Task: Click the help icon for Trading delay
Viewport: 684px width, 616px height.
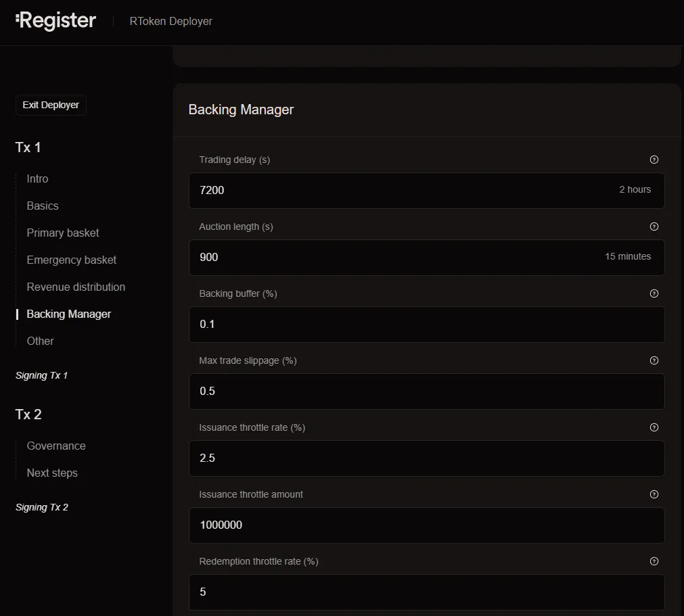Action: click(654, 160)
